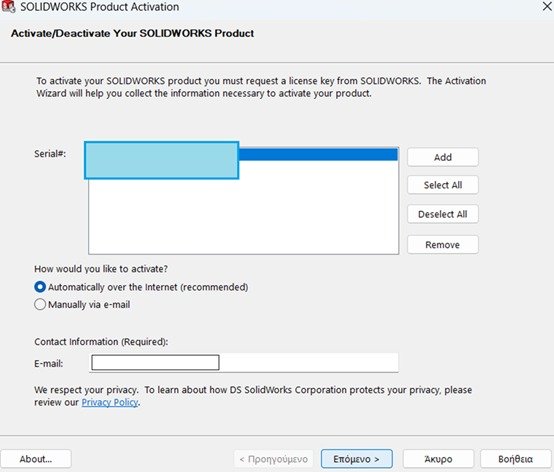The height and width of the screenshot is (472, 554).
Task: Click the Επόμενο > (Next) button
Action: tap(356, 459)
